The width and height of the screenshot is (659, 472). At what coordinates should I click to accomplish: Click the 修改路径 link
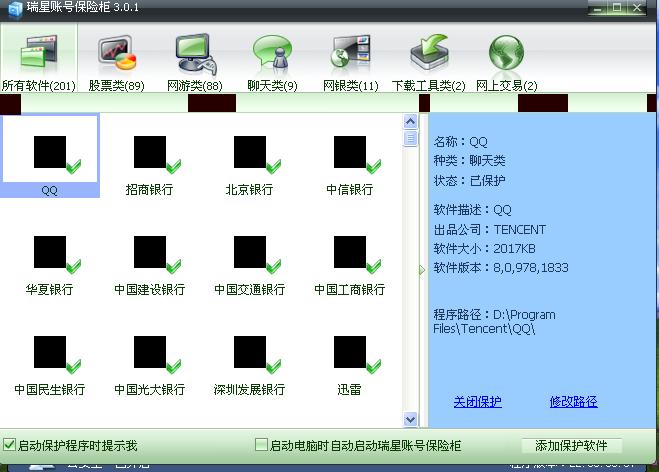573,401
